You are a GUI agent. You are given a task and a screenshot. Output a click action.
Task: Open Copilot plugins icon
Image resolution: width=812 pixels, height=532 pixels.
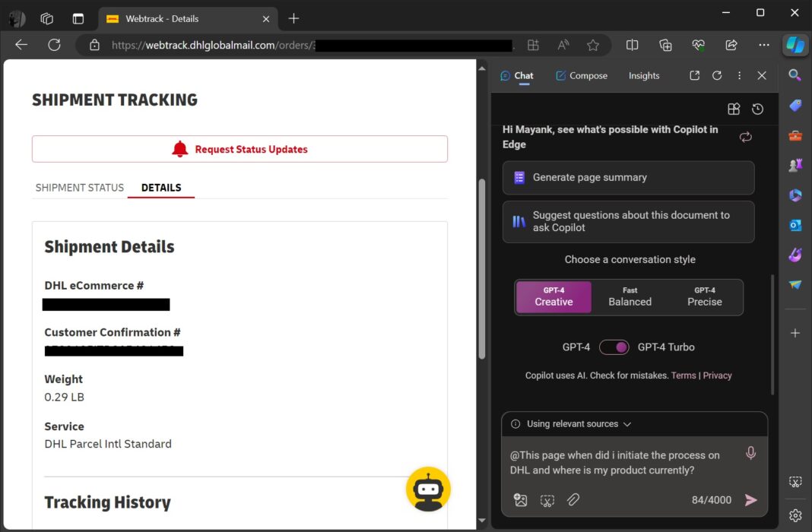tap(734, 109)
